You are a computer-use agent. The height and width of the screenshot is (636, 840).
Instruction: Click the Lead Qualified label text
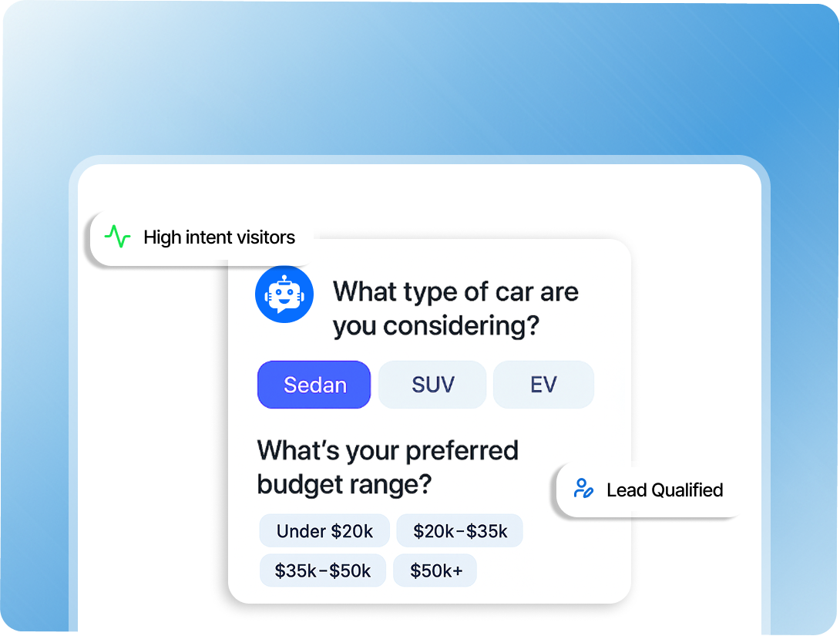pos(664,490)
